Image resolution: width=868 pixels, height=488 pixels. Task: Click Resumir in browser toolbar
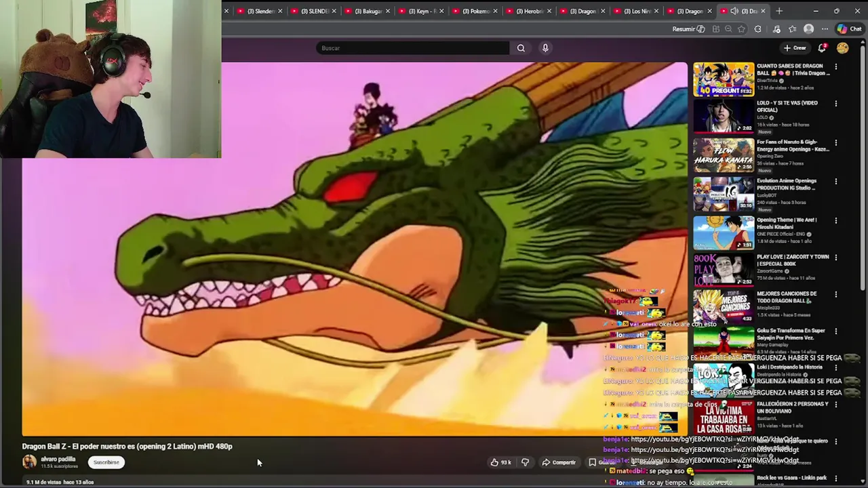[688, 29]
